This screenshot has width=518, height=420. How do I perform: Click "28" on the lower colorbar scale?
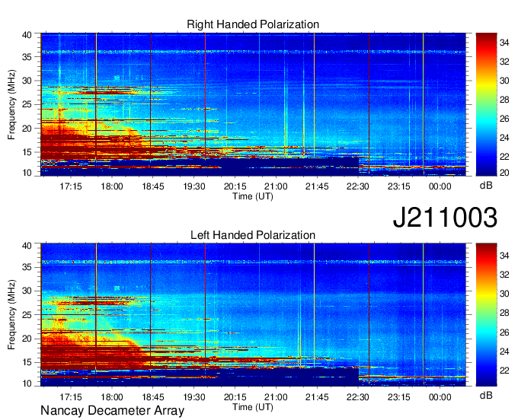pyautogui.click(x=504, y=313)
